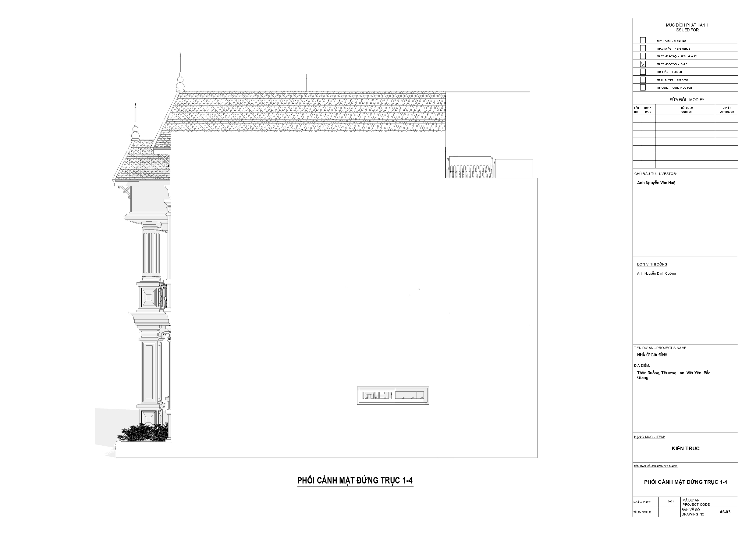This screenshot has width=756, height=535.
Task: Click drawing number A6-03
Action: point(725,512)
